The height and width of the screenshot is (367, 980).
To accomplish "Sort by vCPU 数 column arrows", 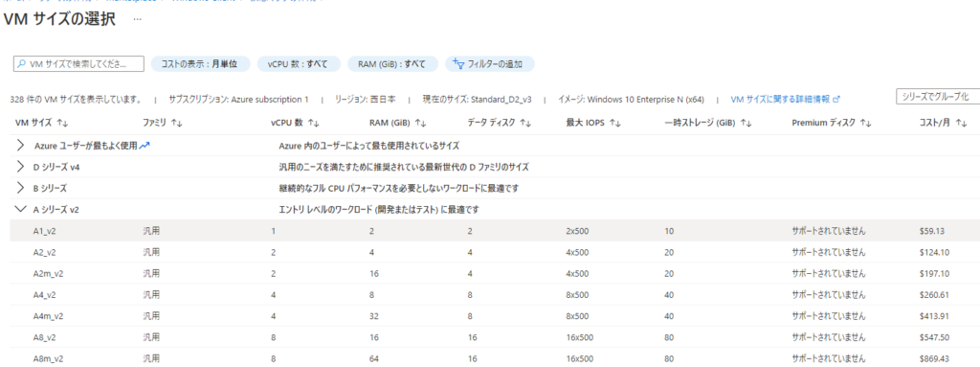I will [x=314, y=124].
